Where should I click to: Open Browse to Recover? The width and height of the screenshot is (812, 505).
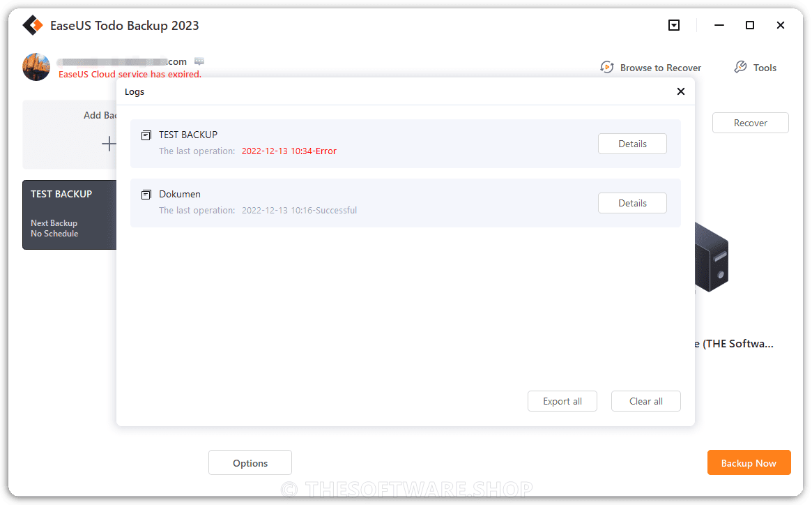650,68
